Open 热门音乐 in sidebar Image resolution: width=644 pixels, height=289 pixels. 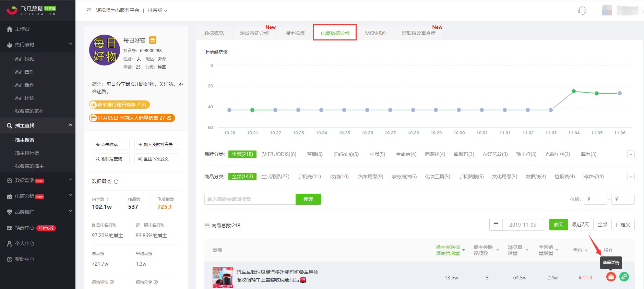pyautogui.click(x=25, y=72)
